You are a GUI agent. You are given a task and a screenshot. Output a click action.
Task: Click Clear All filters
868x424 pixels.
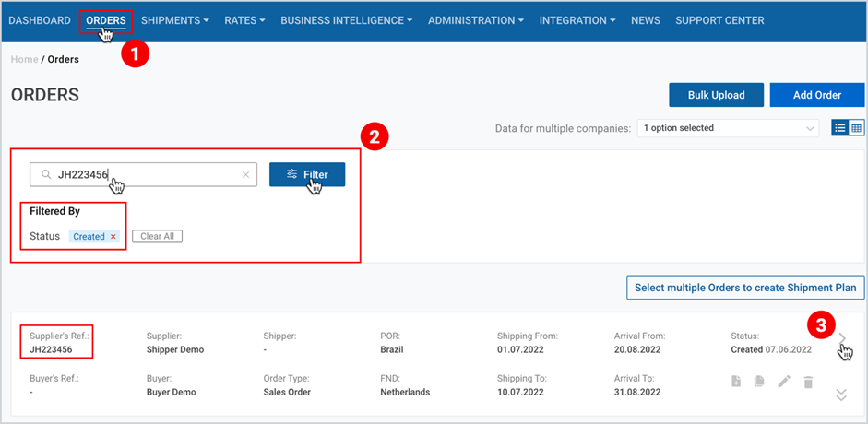tap(157, 236)
